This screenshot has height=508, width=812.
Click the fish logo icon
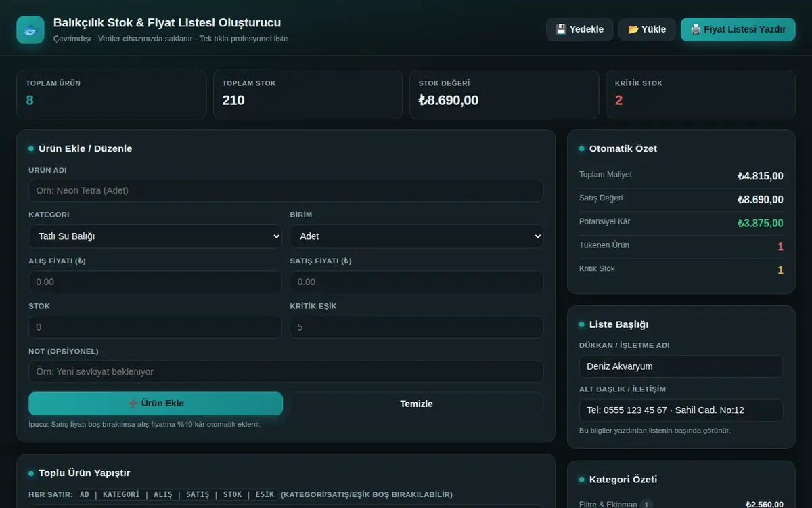click(x=30, y=30)
